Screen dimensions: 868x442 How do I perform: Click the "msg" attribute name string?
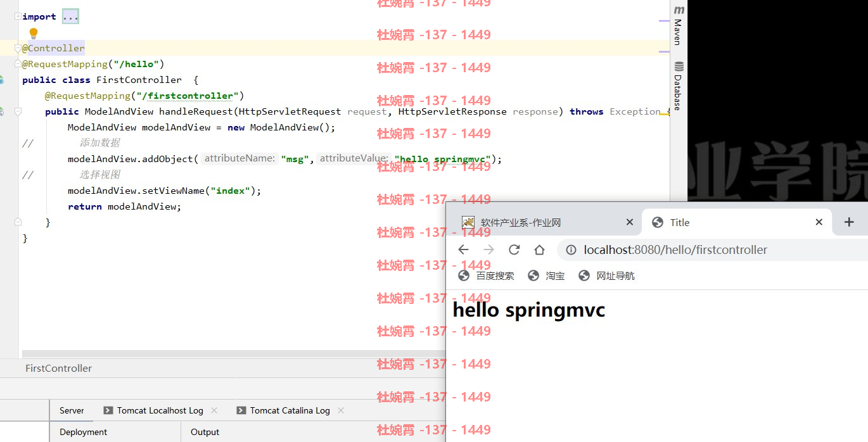pyautogui.click(x=295, y=159)
